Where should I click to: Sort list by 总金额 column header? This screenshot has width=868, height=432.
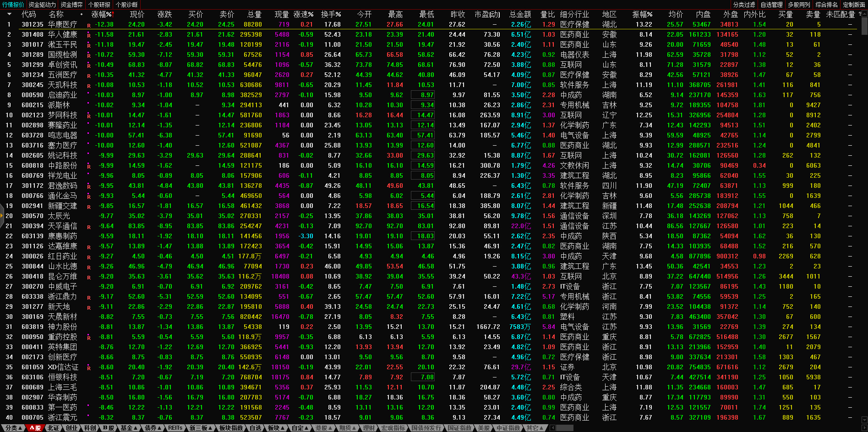(520, 15)
